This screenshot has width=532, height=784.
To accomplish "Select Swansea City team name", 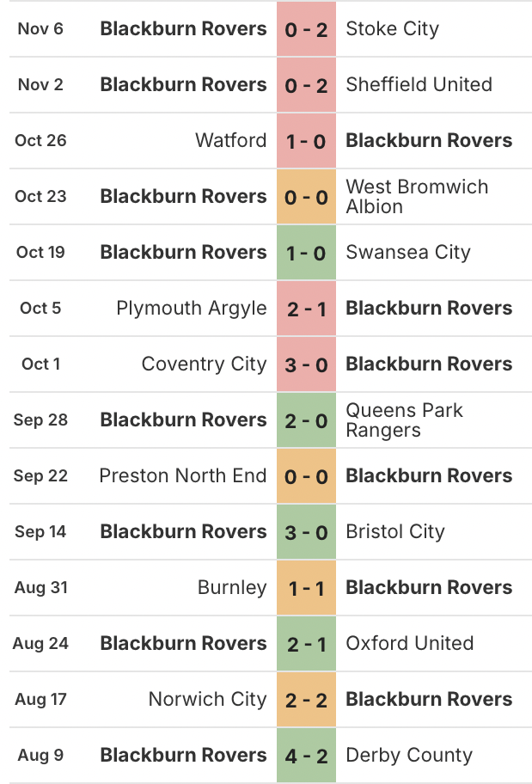I will point(408,253).
